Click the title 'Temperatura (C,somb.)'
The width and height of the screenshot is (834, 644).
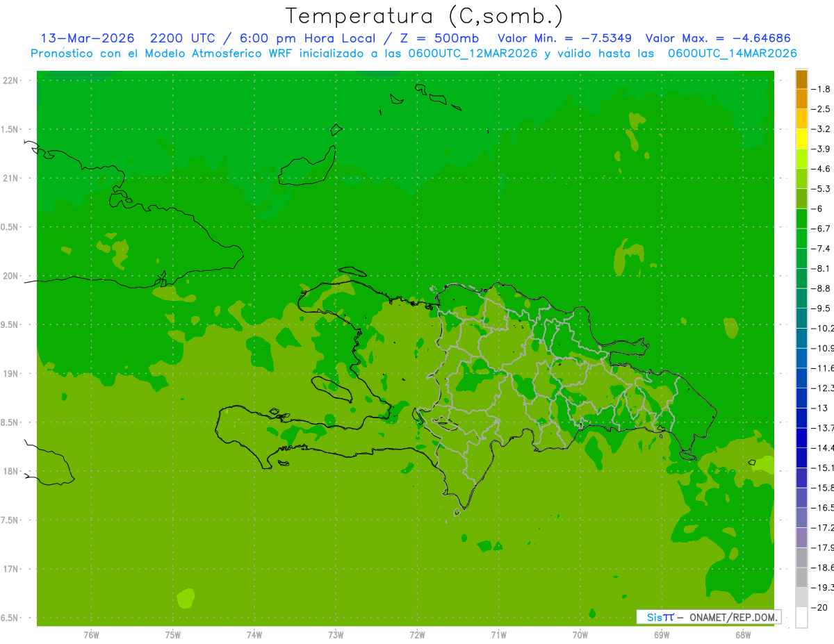[x=424, y=16]
